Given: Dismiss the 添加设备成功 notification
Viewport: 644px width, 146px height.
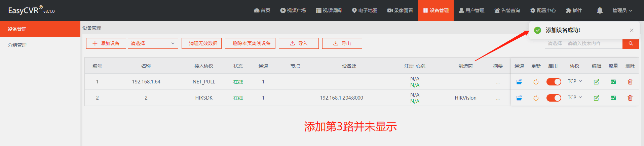Looking at the screenshot, I should click(x=632, y=30).
